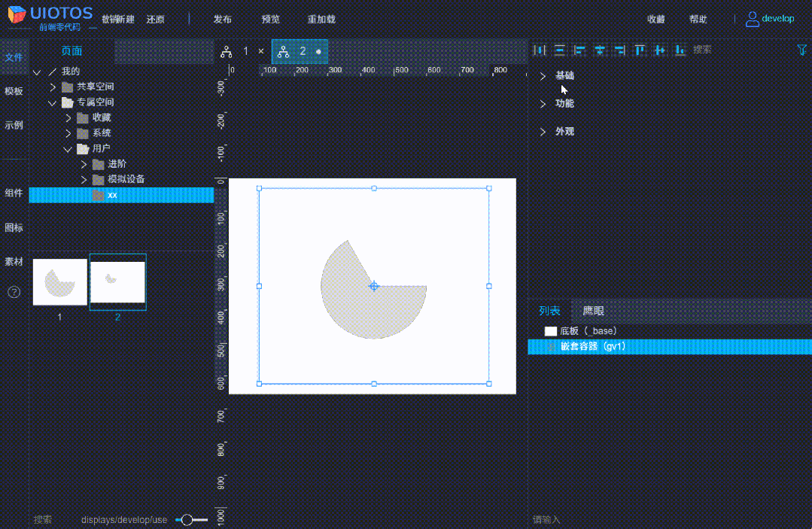Open the 示例 sidebar tab

[14, 125]
